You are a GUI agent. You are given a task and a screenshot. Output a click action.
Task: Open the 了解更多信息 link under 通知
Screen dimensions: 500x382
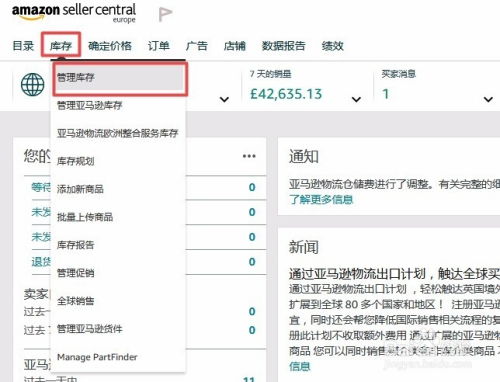click(321, 200)
